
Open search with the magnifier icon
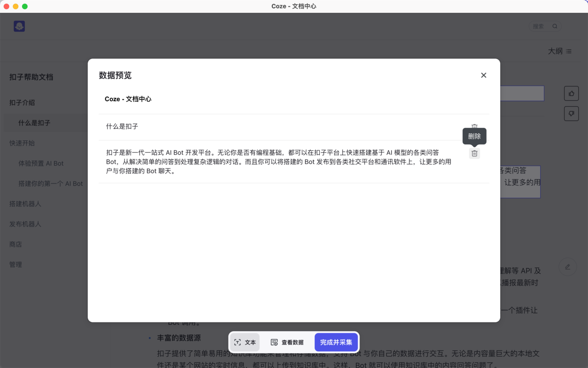(x=555, y=26)
